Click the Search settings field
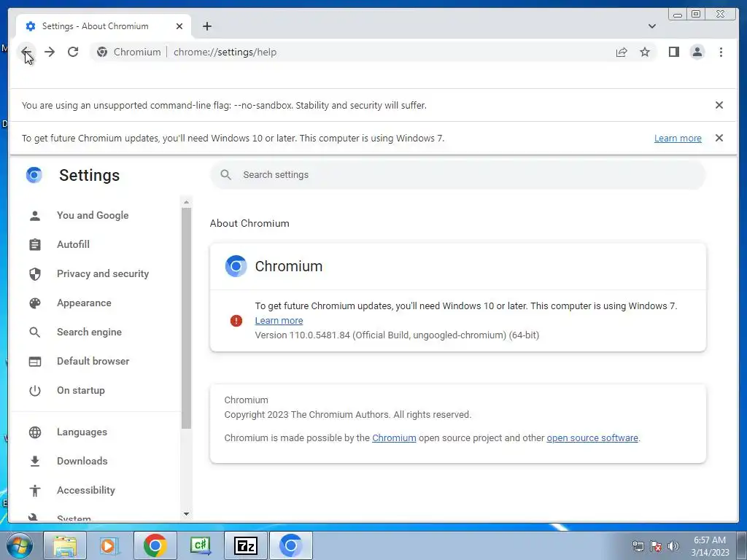The width and height of the screenshot is (747, 560). (x=457, y=175)
